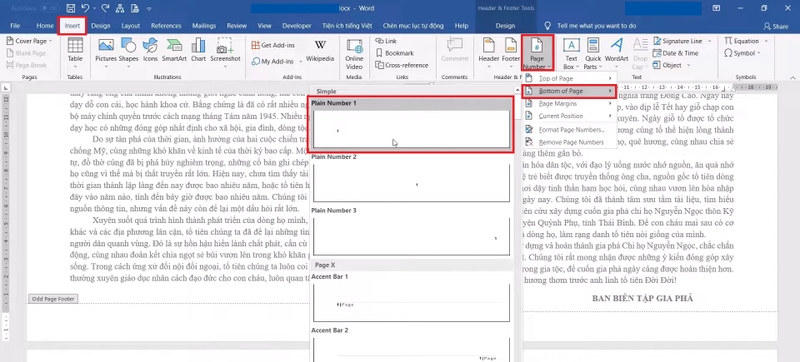Click Get Add-ins
Screen dimensions: 800x362
(x=273, y=45)
